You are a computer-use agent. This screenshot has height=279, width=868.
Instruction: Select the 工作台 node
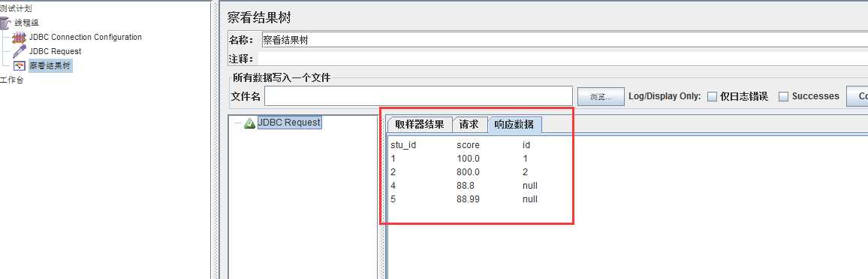11,80
